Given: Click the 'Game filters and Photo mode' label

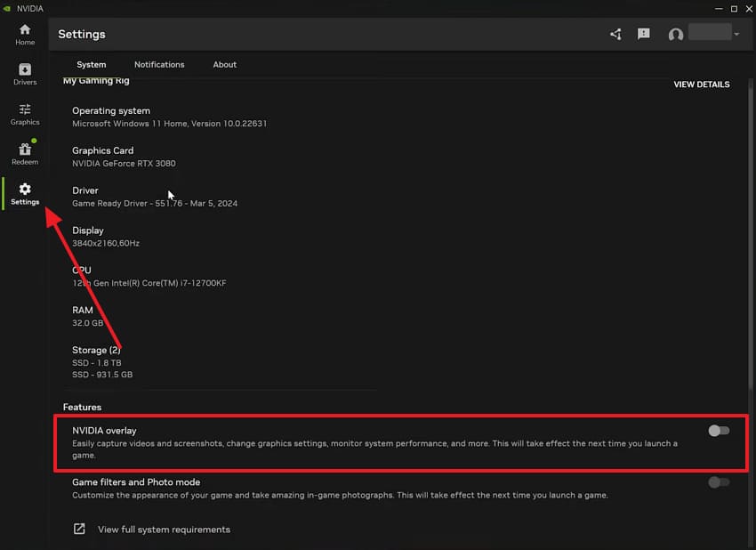Looking at the screenshot, I should (136, 482).
